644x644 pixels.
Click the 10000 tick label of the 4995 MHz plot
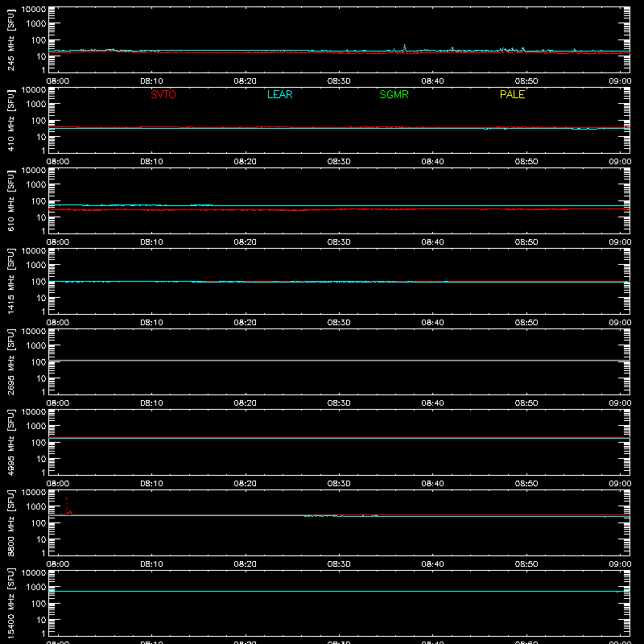tap(34, 412)
